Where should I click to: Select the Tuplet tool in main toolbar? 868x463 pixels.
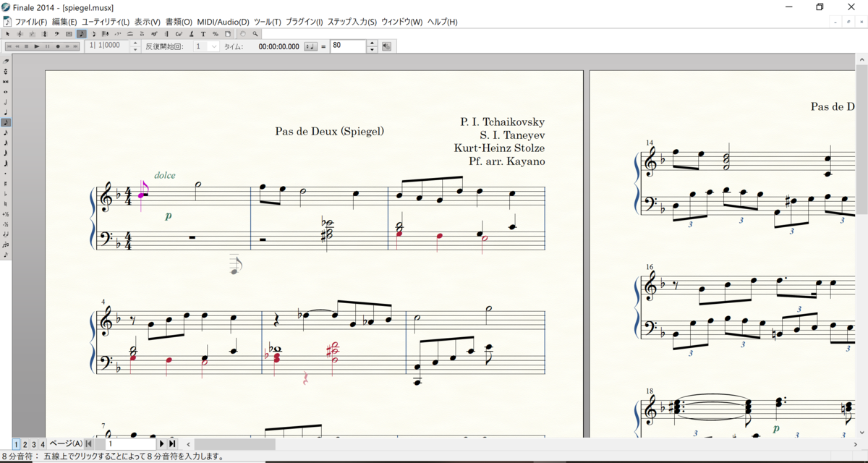click(x=118, y=34)
